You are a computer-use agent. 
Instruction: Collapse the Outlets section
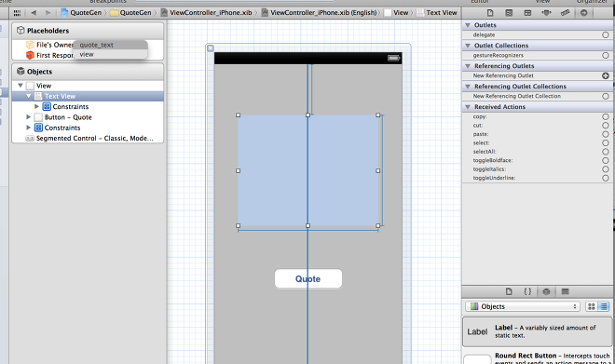tap(468, 25)
